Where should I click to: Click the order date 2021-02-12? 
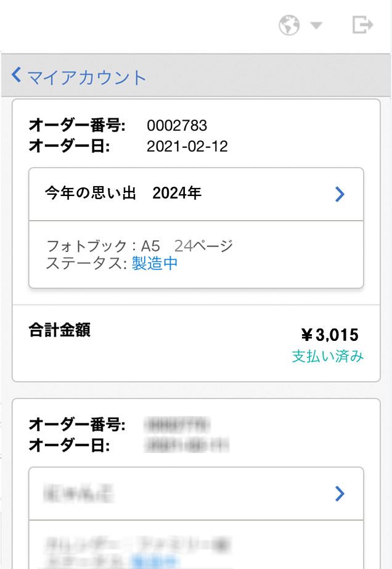pos(187,146)
